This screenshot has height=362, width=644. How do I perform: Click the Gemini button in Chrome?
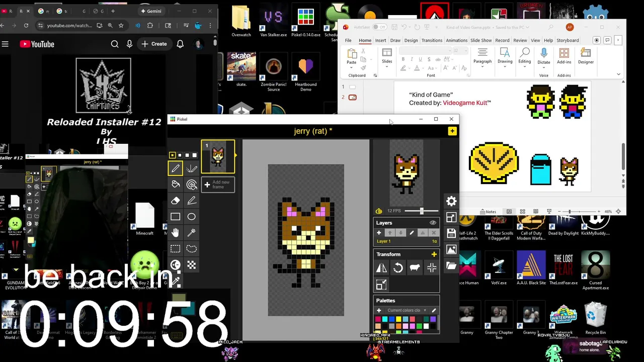151,11
